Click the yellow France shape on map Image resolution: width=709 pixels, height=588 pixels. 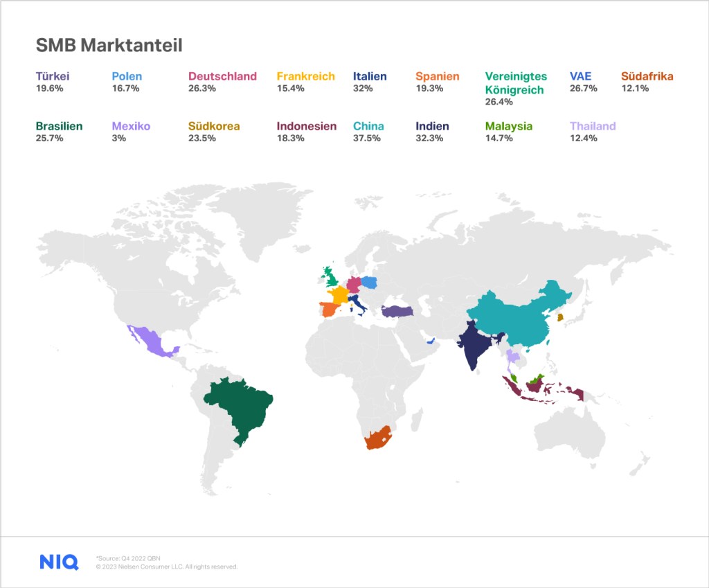(x=340, y=295)
